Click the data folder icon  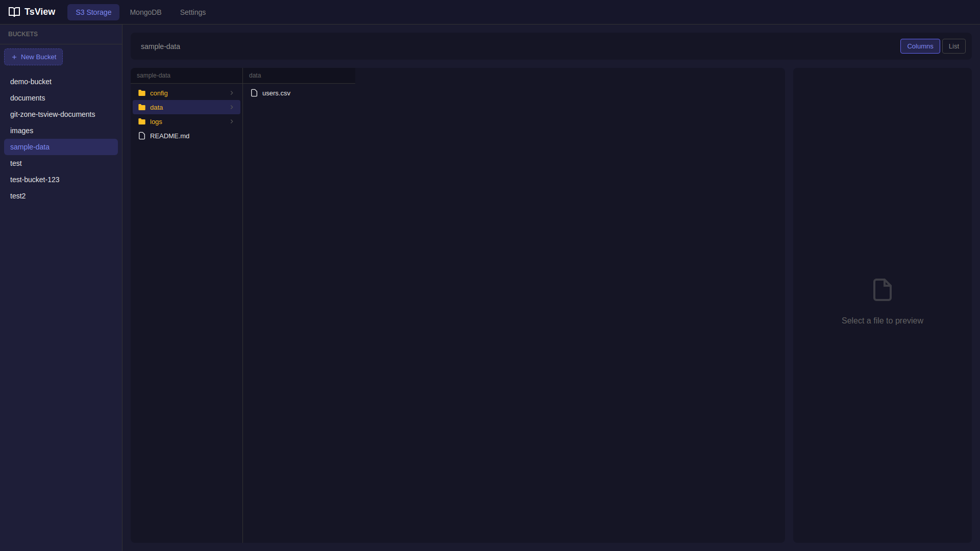click(142, 107)
